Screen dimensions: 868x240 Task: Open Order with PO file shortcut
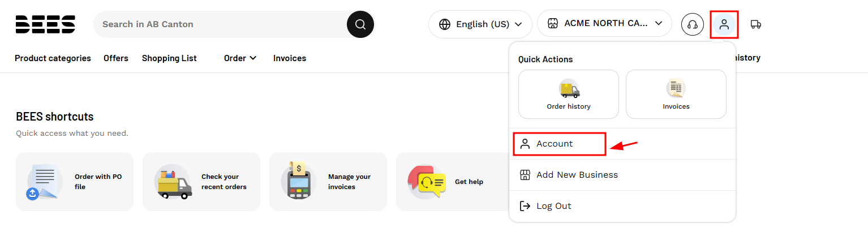point(75,182)
